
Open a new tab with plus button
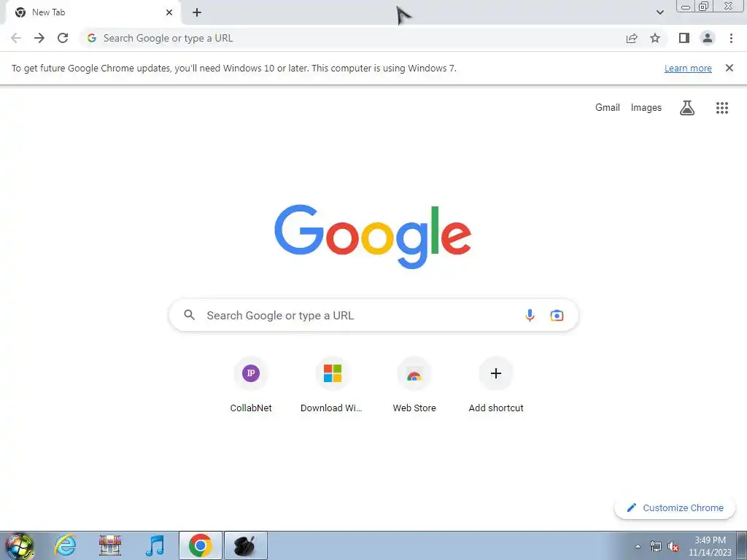pyautogui.click(x=197, y=12)
